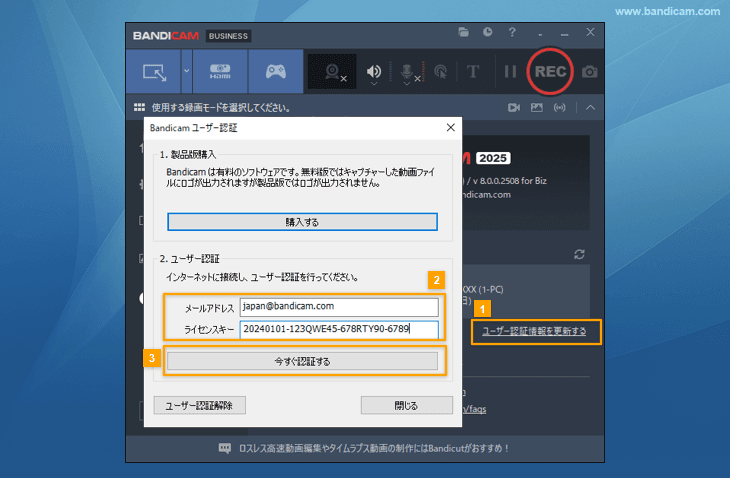Start recording with the REC button
Screen dimensions: 730x478
click(x=550, y=71)
